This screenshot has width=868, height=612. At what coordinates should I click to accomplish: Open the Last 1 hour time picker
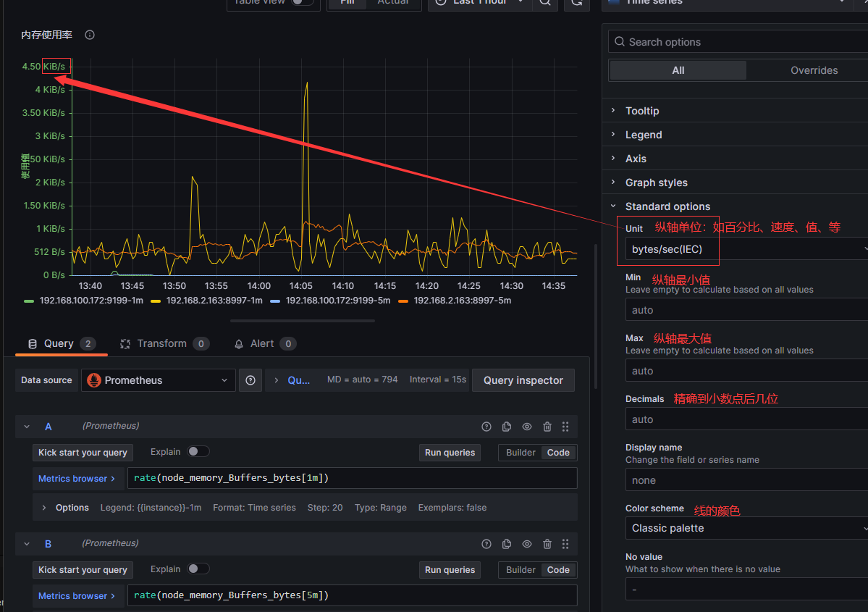479,3
